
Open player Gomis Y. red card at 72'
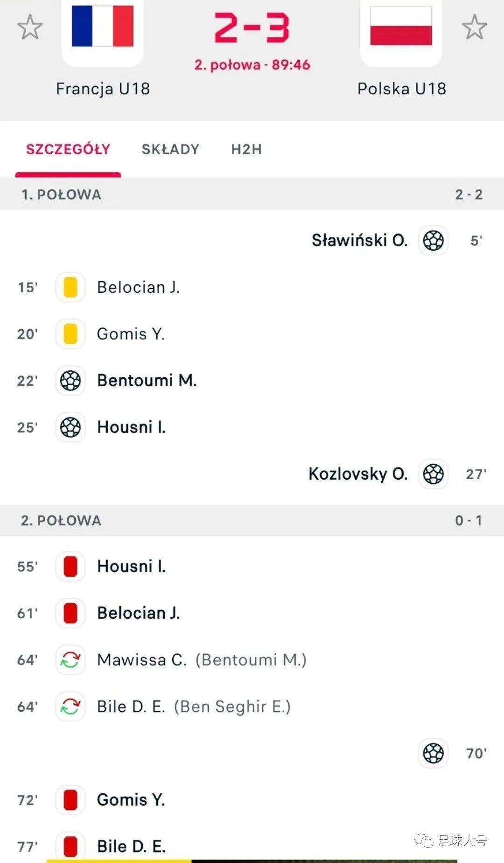[x=131, y=800]
